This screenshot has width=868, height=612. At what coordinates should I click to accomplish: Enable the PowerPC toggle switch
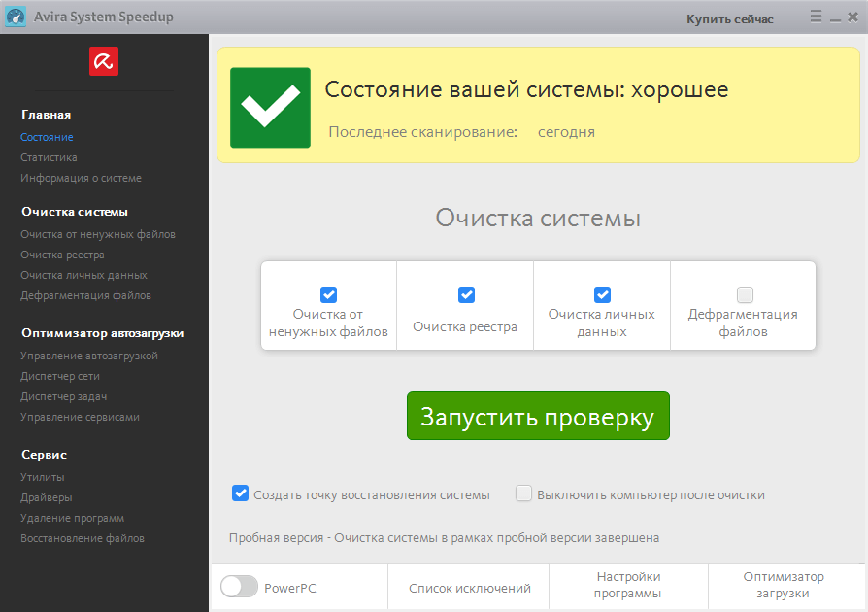click(239, 587)
